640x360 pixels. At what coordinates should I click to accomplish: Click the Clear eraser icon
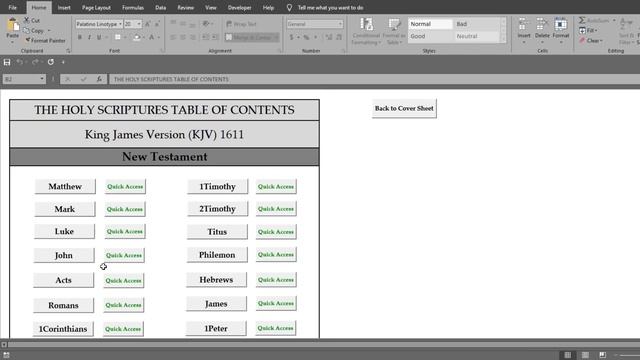(582, 40)
